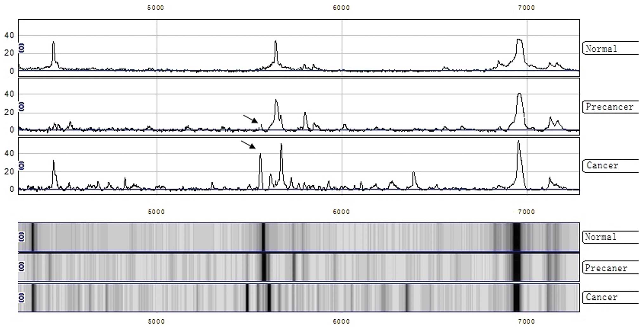Toggle the (o) icon in Precaner gel strip

[x=22, y=267]
